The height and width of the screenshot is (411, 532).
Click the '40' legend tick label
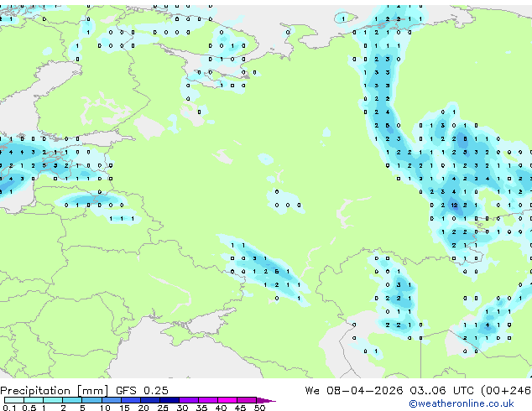(x=221, y=408)
